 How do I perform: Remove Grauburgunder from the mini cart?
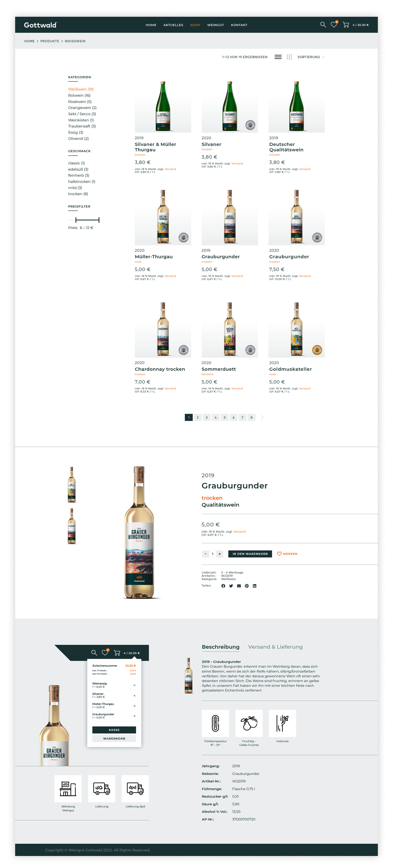tap(134, 716)
